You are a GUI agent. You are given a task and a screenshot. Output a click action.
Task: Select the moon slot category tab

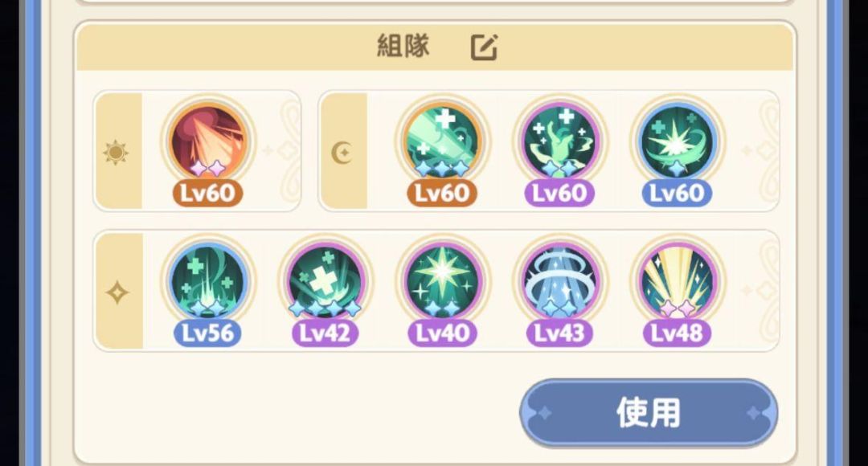click(x=343, y=152)
